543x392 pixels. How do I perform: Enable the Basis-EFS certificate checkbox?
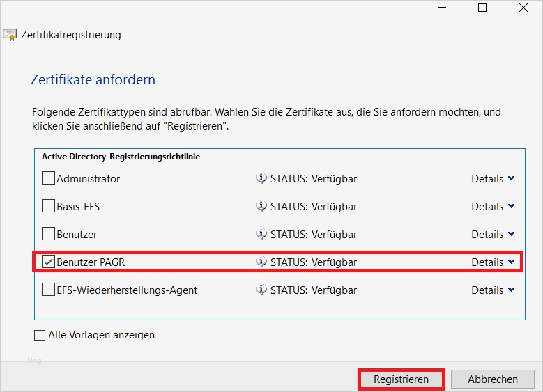pyautogui.click(x=48, y=207)
